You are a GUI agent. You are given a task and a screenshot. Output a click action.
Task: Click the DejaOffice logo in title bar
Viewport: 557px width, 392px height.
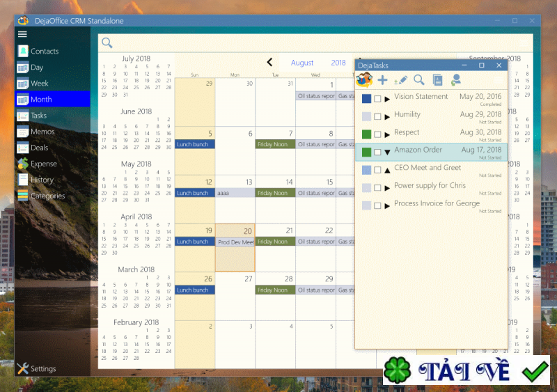tap(23, 21)
